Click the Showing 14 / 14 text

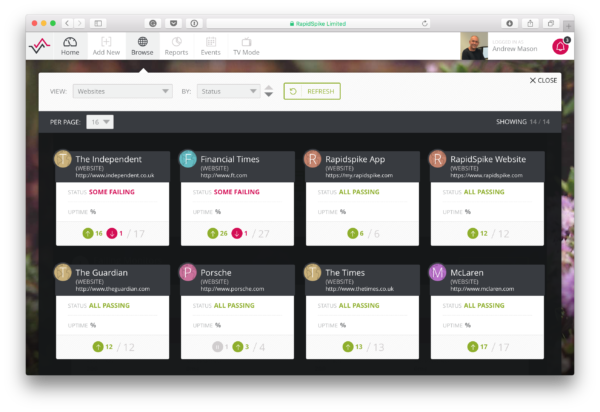click(x=523, y=122)
